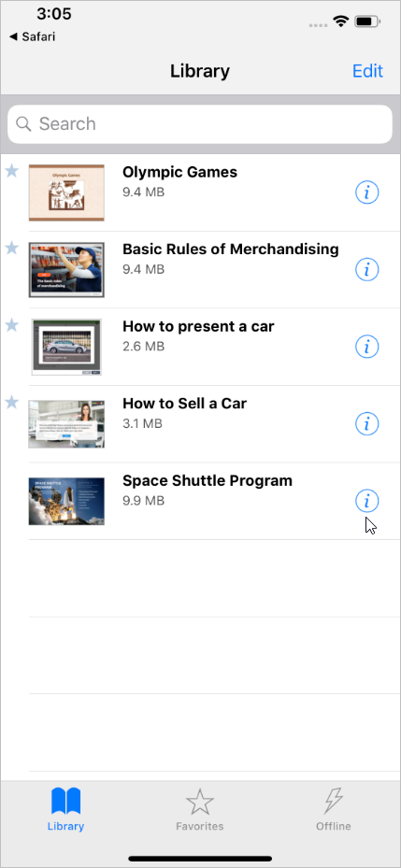View info for How to Sell a Car
The image size is (401, 868).
(366, 424)
